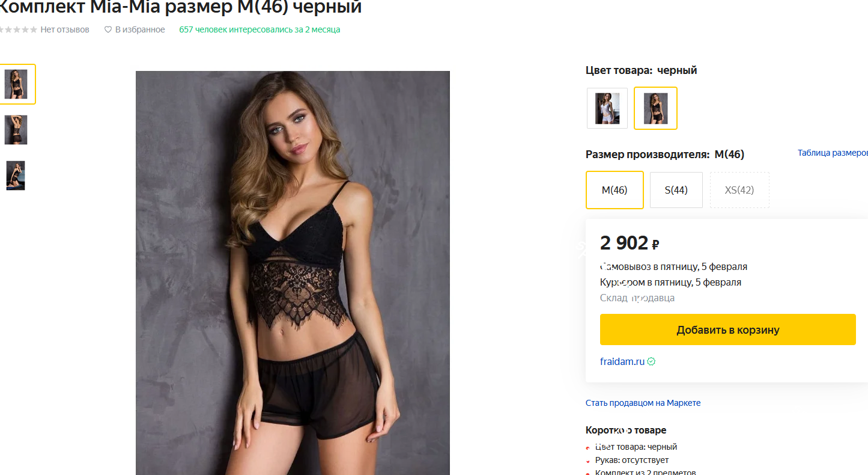Select the third gallery thumbnail
The image size is (868, 475).
(x=15, y=175)
